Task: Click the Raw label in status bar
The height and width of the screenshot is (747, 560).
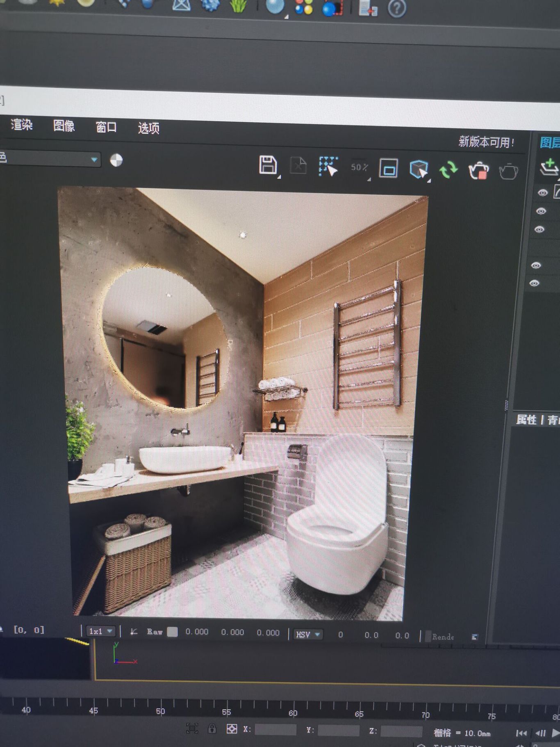Action: click(155, 632)
